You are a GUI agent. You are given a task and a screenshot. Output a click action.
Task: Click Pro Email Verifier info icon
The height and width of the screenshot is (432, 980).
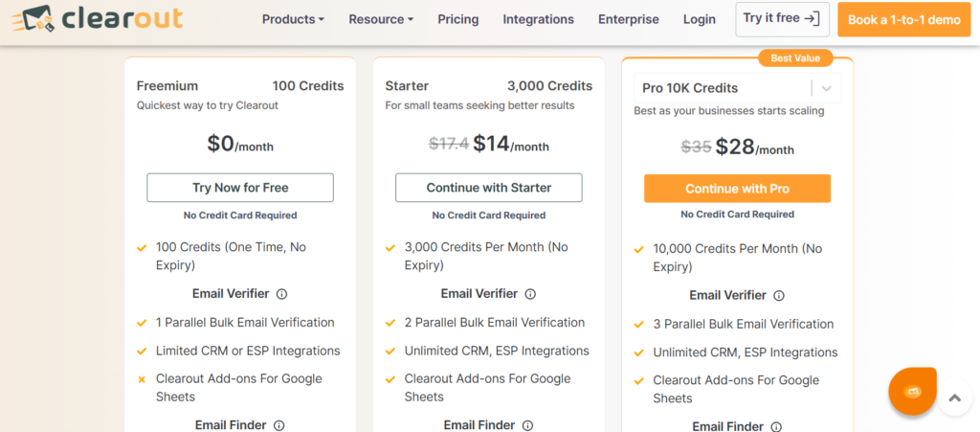coord(779,296)
